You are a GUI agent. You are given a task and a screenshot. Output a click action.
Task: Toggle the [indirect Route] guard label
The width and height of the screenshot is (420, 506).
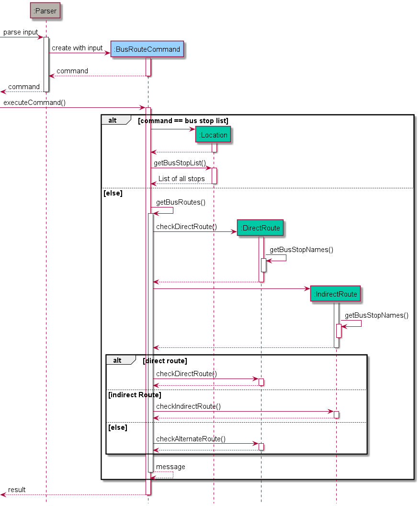(134, 394)
